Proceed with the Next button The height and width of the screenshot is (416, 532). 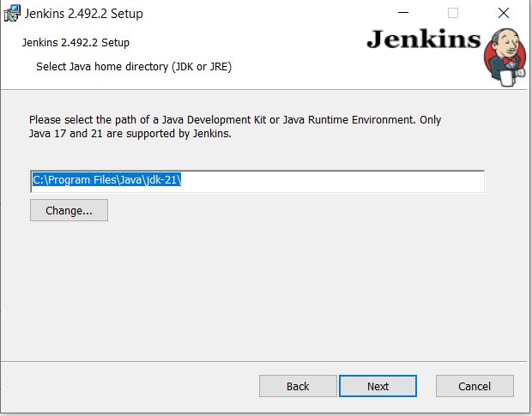click(378, 386)
